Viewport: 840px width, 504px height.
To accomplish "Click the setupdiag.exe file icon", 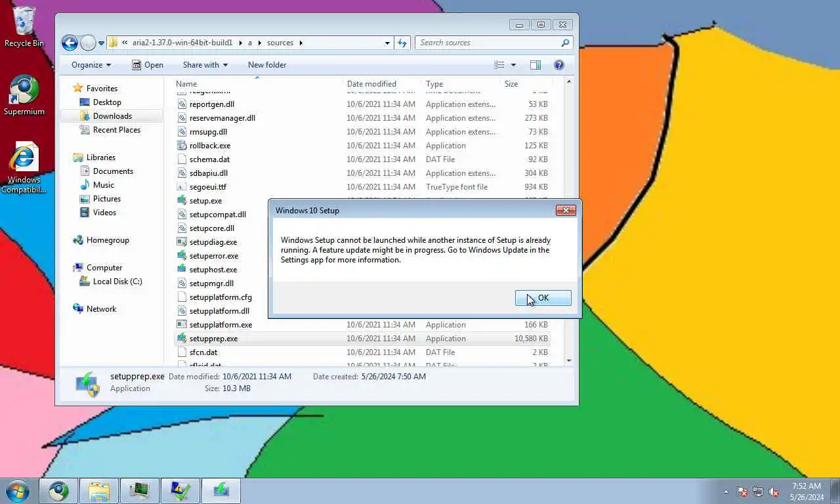I will click(182, 242).
